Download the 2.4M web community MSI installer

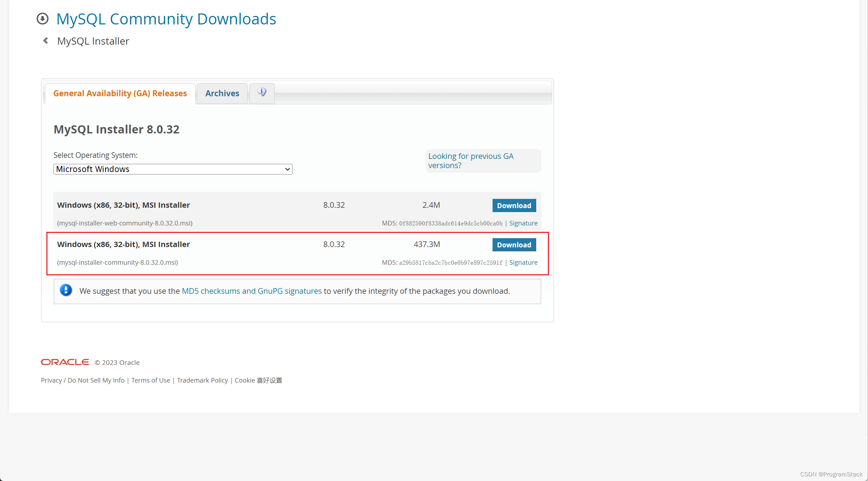coord(513,205)
